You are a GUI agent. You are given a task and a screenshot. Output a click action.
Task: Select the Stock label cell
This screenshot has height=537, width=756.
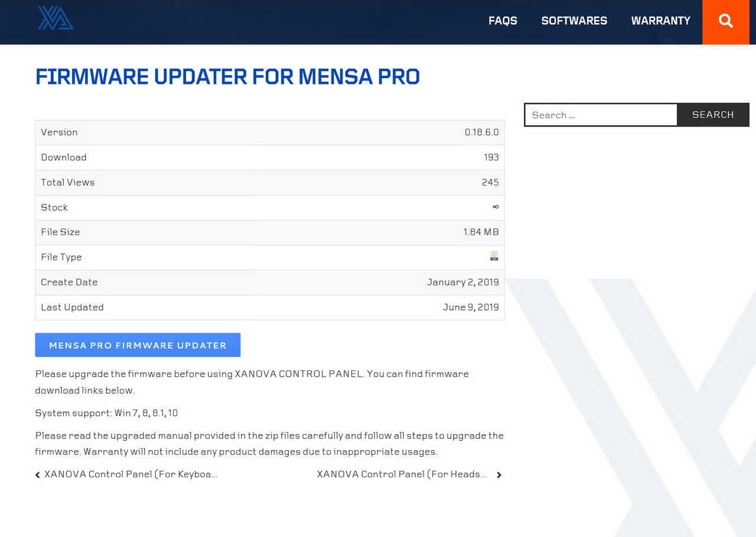[54, 207]
